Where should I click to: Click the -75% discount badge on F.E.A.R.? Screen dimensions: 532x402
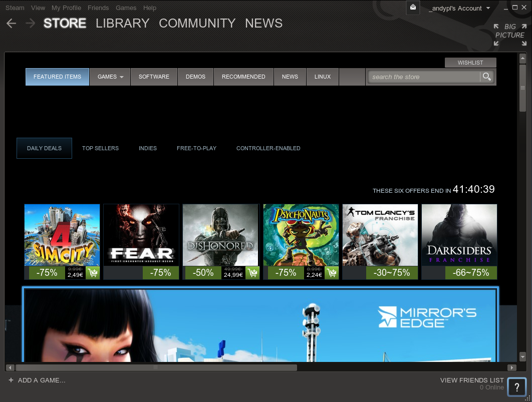point(160,273)
